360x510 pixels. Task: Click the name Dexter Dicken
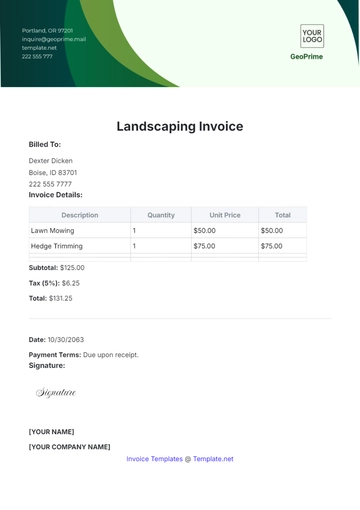(x=51, y=161)
